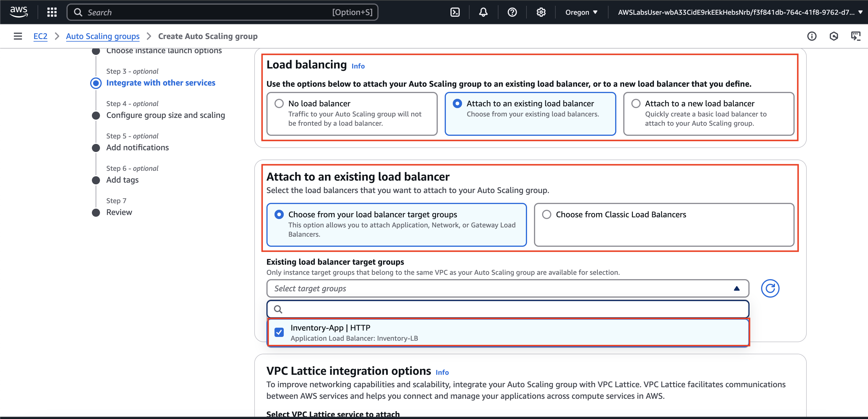This screenshot has height=419, width=868.
Task: Click the help question mark icon
Action: click(512, 12)
